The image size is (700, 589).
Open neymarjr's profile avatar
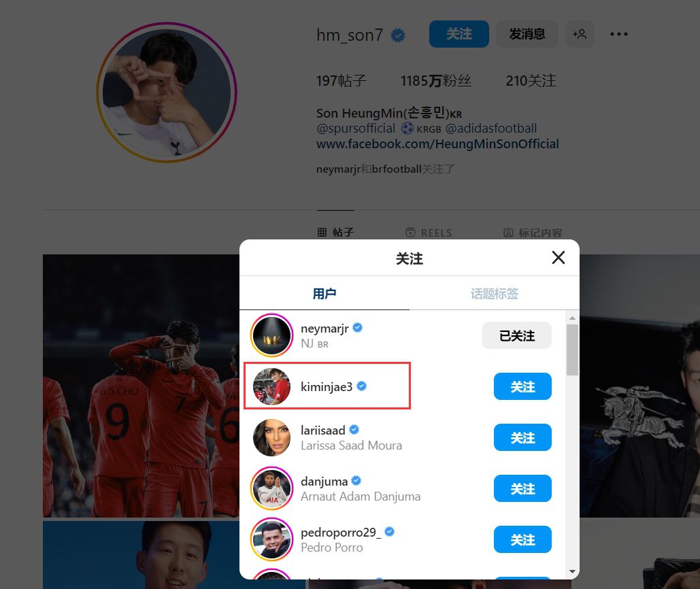tap(271, 335)
